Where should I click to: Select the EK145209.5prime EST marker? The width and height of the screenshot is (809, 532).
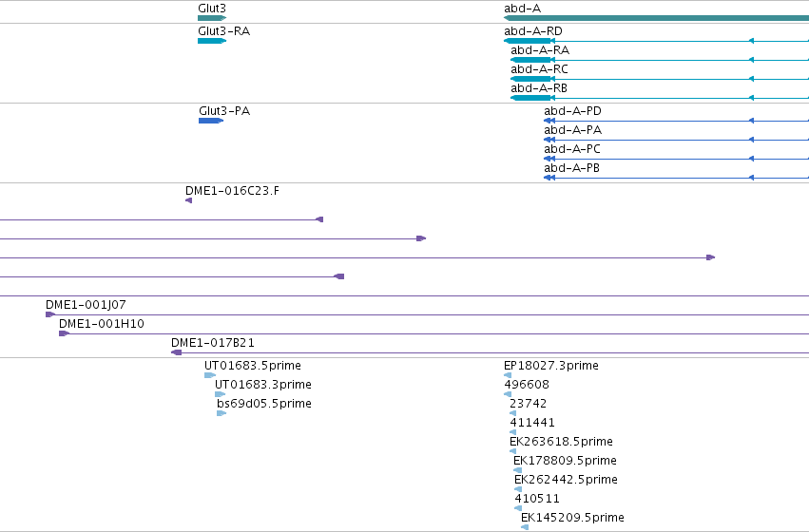(x=525, y=527)
